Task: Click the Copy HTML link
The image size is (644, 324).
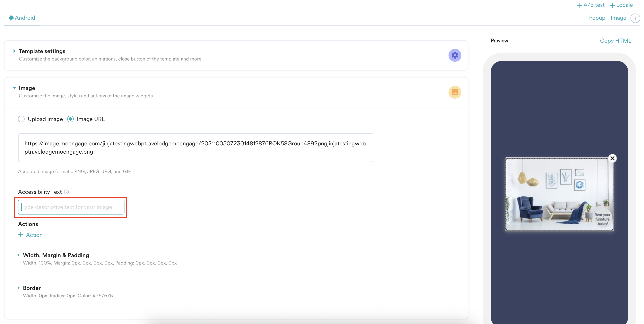Action: coord(615,41)
